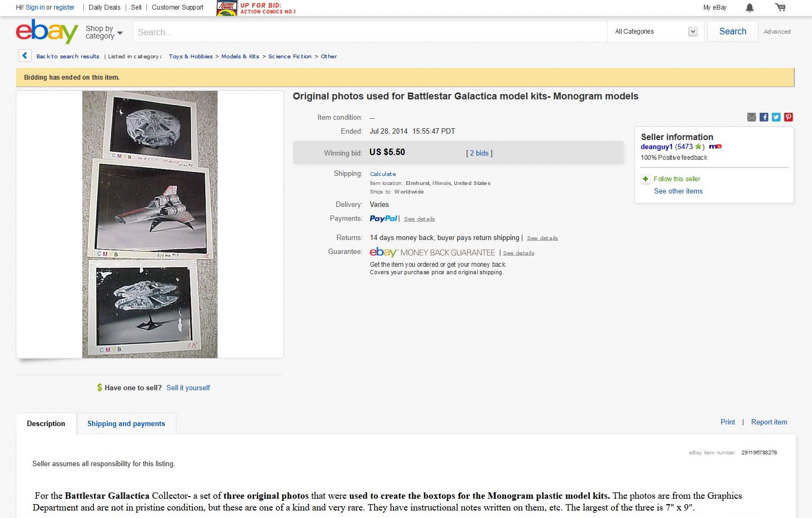Switch to Shipping and payments tab
The width and height of the screenshot is (812, 518).
(x=126, y=423)
